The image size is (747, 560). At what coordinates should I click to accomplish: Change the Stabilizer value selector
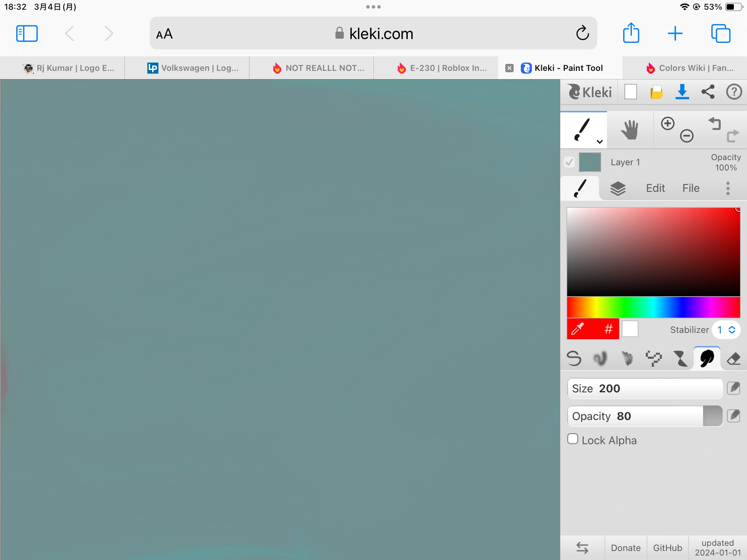tap(726, 330)
